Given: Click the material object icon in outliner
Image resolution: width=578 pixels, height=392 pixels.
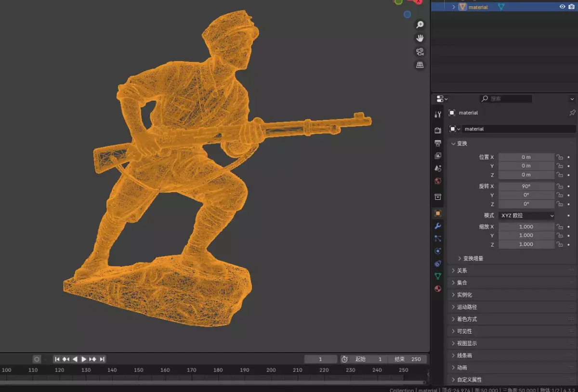Looking at the screenshot, I should [462, 7].
